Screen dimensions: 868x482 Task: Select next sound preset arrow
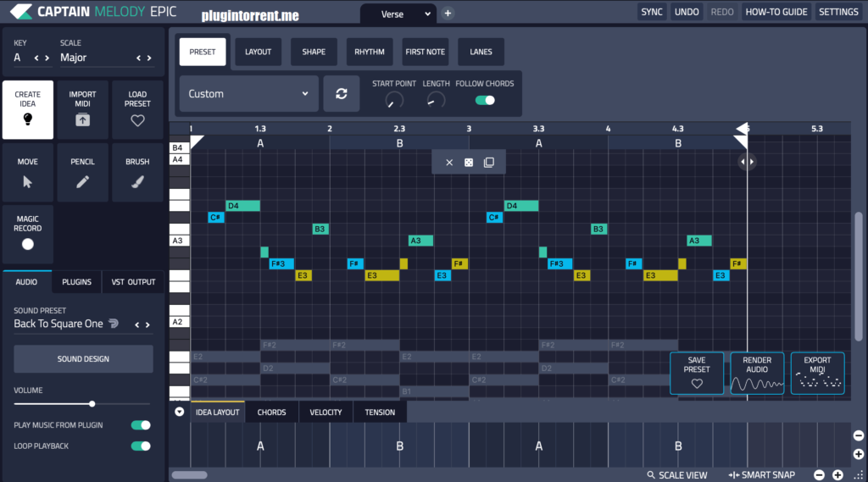pos(147,324)
